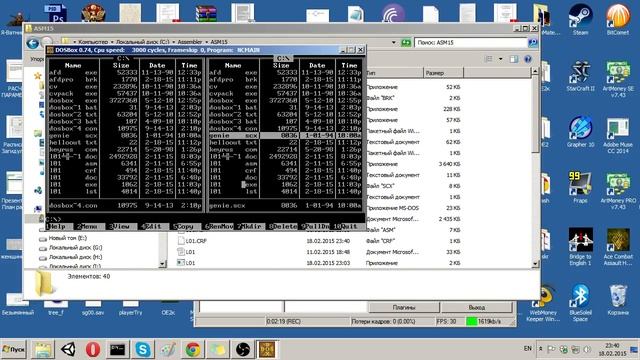Click 3View in the Norton Commander key bar

[119, 226]
